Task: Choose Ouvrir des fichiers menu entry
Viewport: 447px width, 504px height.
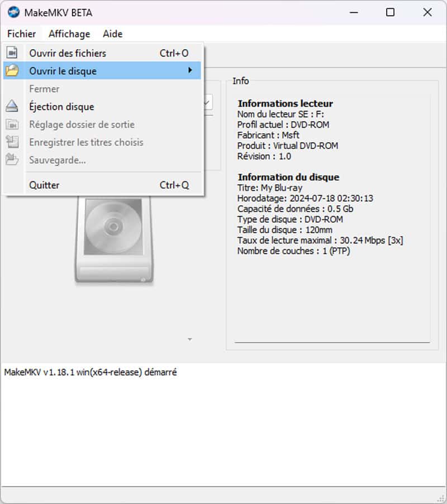Action: [102, 53]
